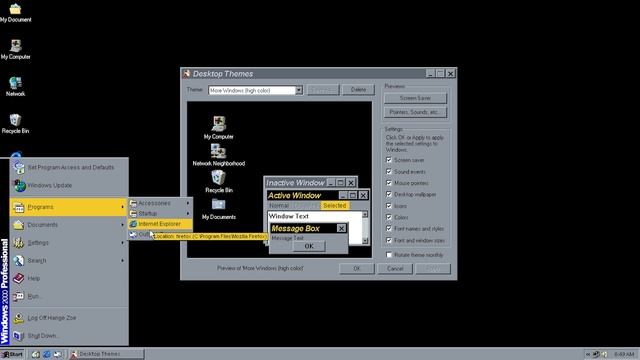Click Programs folder icon in Start menu
Viewport: 640px width, 360px height.
point(18,207)
